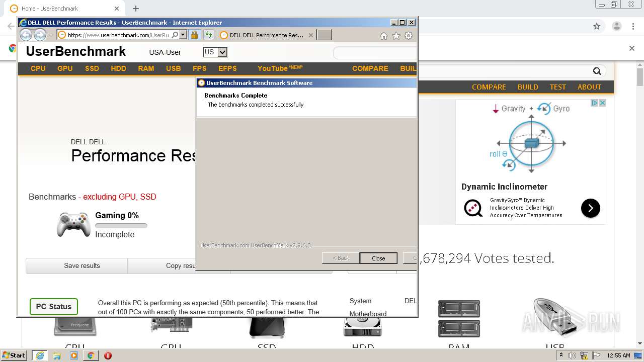This screenshot has width=644, height=362.
Task: Click COMPARE in the Chrome page navbar
Action: click(x=489, y=87)
